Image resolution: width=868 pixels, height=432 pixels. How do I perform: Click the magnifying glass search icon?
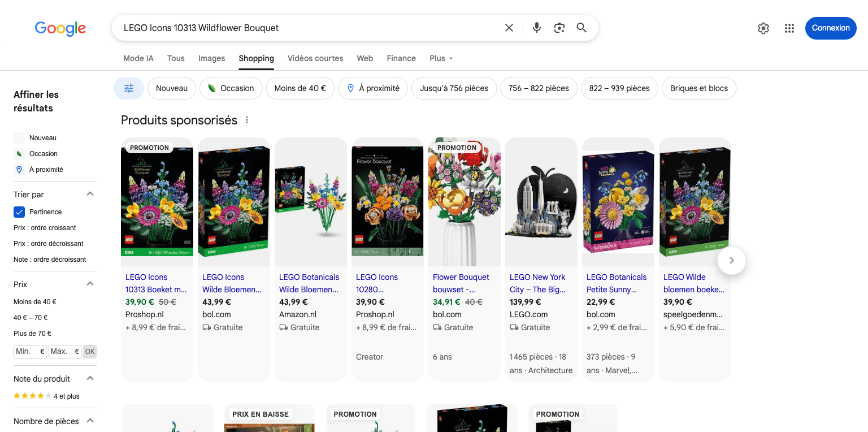coord(581,28)
